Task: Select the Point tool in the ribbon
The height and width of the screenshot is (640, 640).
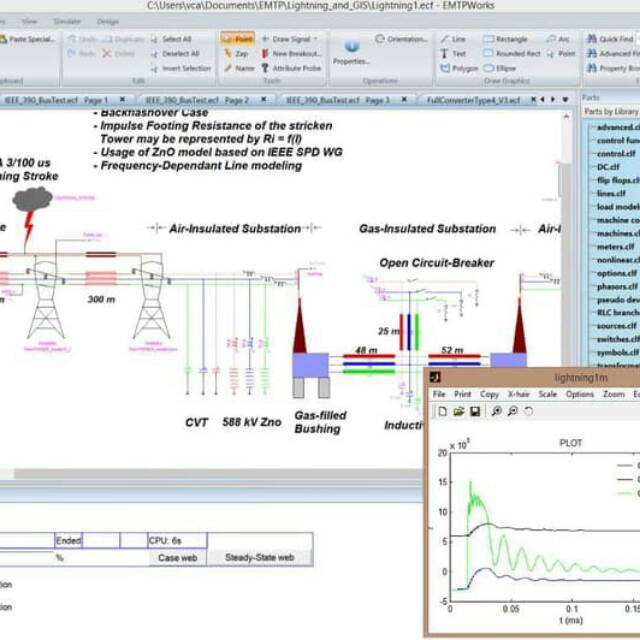Action: coord(237,39)
